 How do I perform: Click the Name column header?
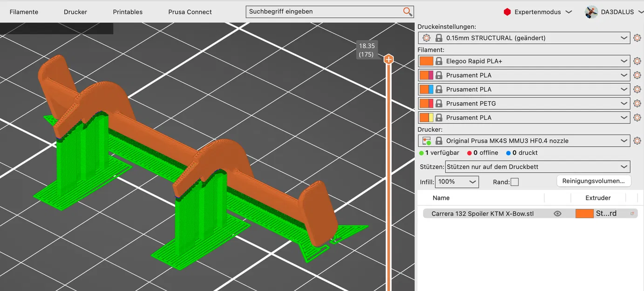pos(441,198)
